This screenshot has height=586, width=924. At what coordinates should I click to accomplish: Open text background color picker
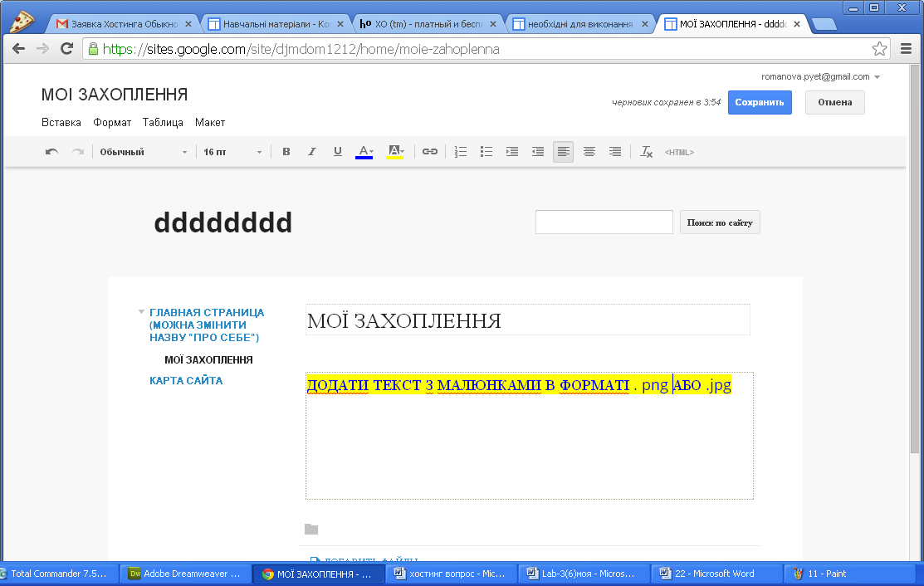[x=395, y=152]
